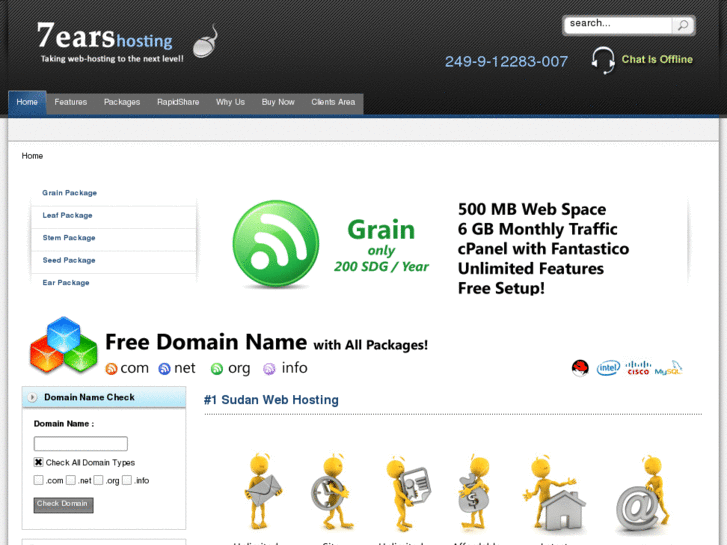
Task: Click the Intel logo
Action: (x=608, y=368)
